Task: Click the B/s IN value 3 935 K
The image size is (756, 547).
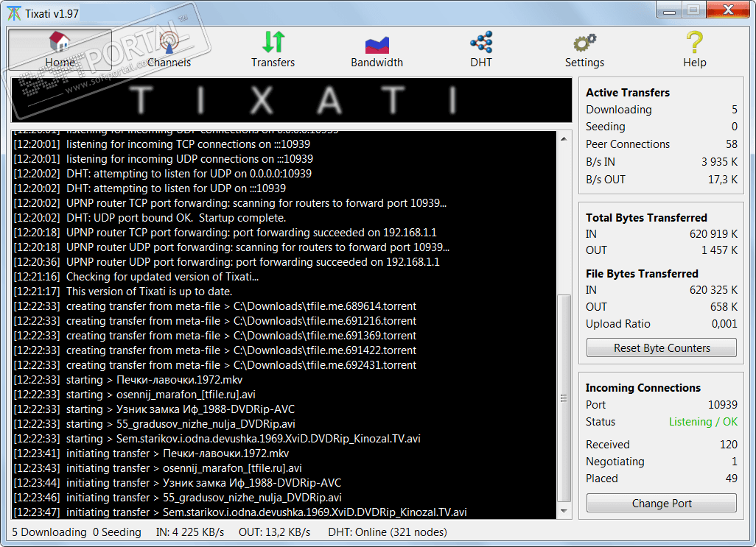Action: tap(719, 162)
